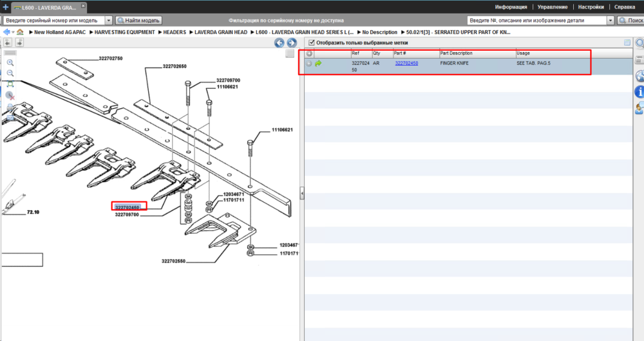The image size is (644, 341).
Task: Click the user chat icon in the right sidebar
Action: 639,108
